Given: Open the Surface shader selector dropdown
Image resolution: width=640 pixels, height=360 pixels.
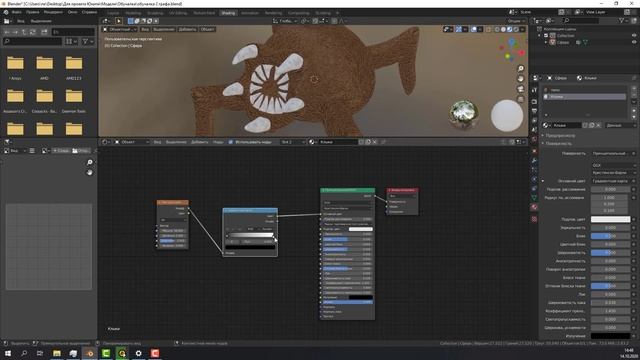Looking at the screenshot, I should point(611,153).
